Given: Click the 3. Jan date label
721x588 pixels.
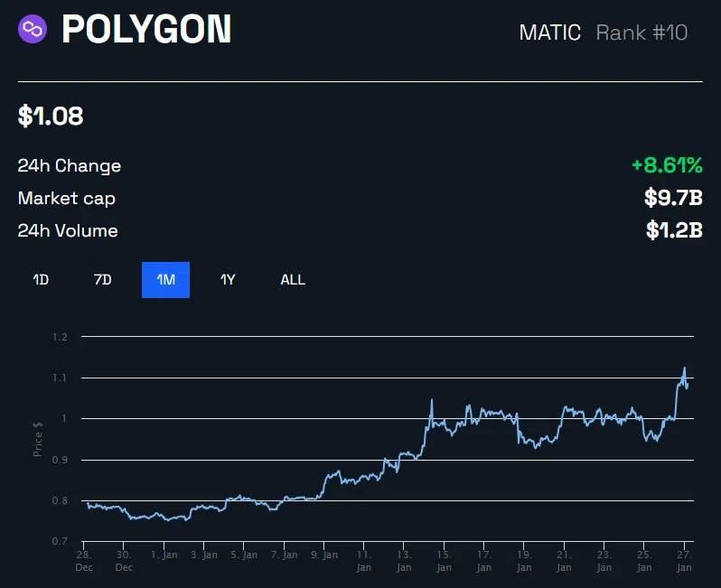Looking at the screenshot, I should point(204,555).
